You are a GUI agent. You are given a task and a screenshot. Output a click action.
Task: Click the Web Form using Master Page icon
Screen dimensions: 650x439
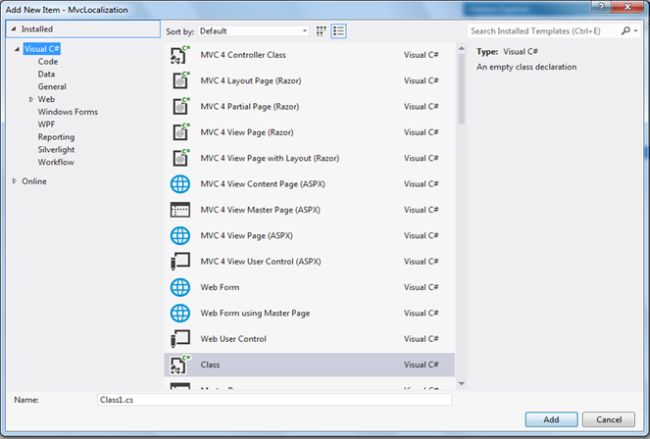point(180,313)
